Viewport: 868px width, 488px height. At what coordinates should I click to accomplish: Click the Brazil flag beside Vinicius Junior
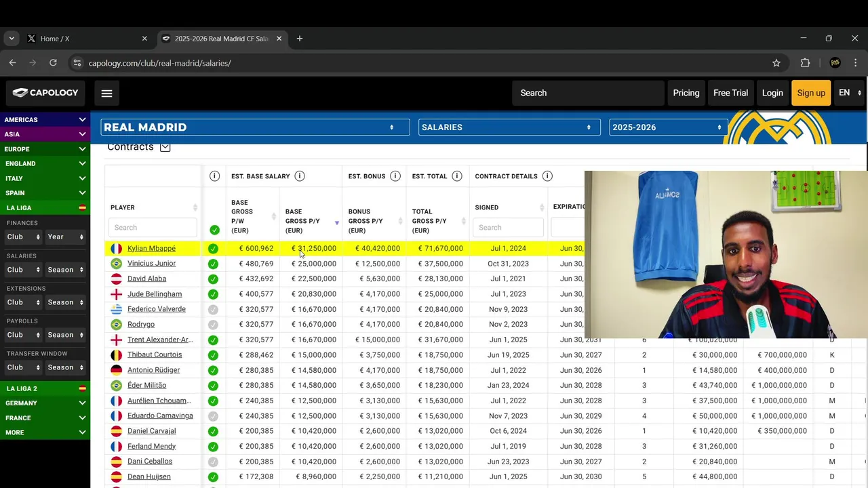coord(116,264)
